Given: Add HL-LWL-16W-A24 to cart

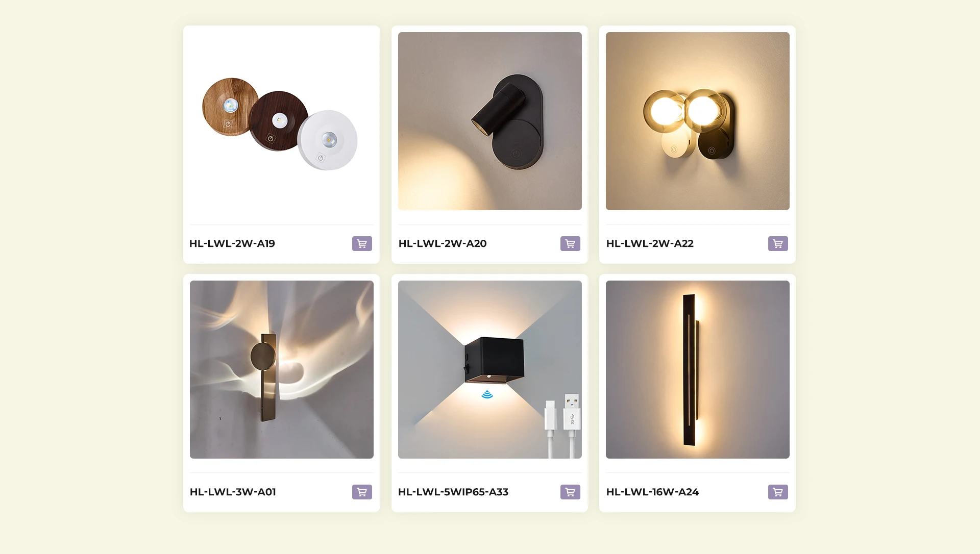Looking at the screenshot, I should click(778, 492).
